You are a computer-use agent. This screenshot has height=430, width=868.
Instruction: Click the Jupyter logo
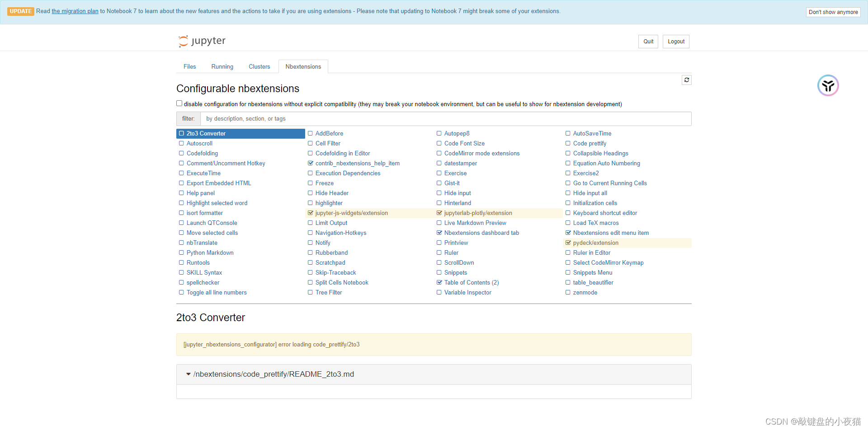click(202, 41)
